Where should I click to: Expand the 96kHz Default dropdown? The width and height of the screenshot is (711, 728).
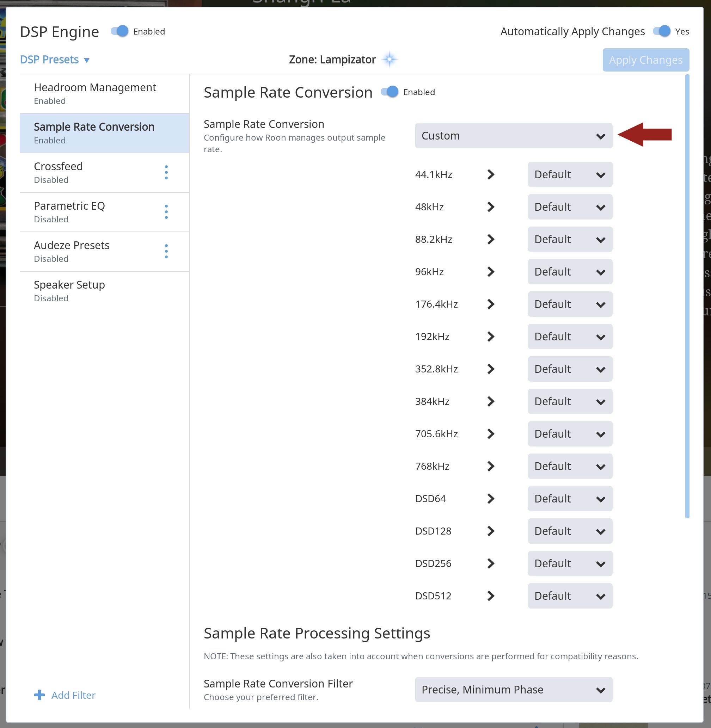[x=570, y=272]
